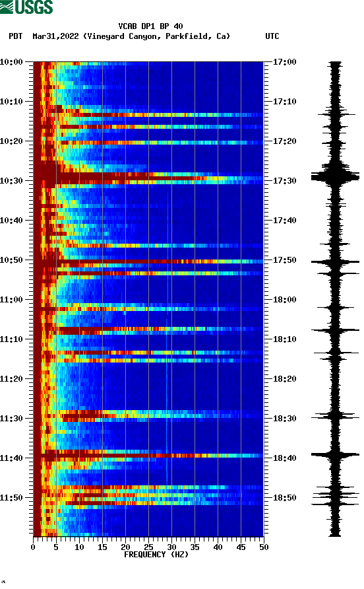The image size is (364, 589).
Task: Click the '35' frequency axis tick label
Action: tap(195, 547)
